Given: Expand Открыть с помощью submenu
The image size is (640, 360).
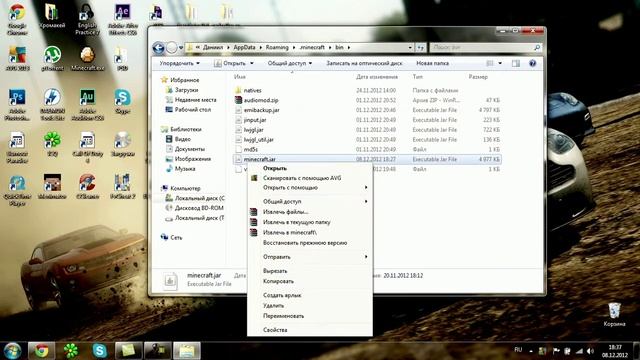Looking at the screenshot, I should pos(310,188).
